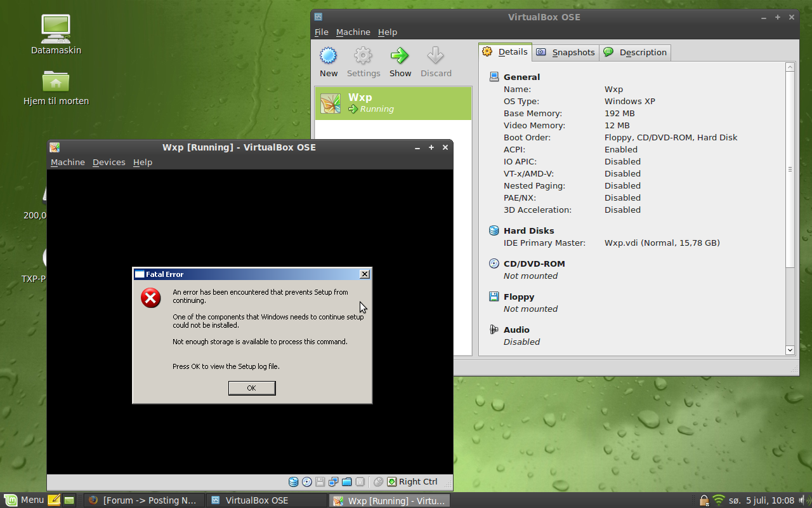Image resolution: width=812 pixels, height=508 pixels.
Task: Select the Wxp virtual machine in the list
Action: 393,103
